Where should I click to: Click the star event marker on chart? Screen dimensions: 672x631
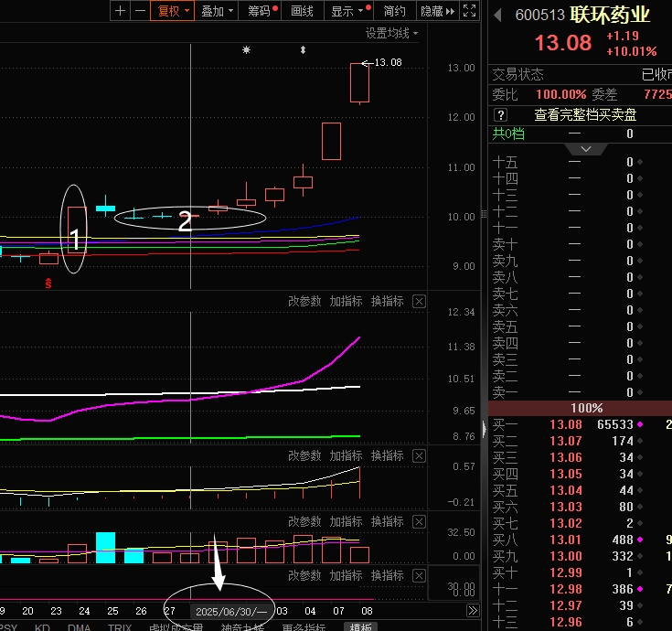pos(246,49)
